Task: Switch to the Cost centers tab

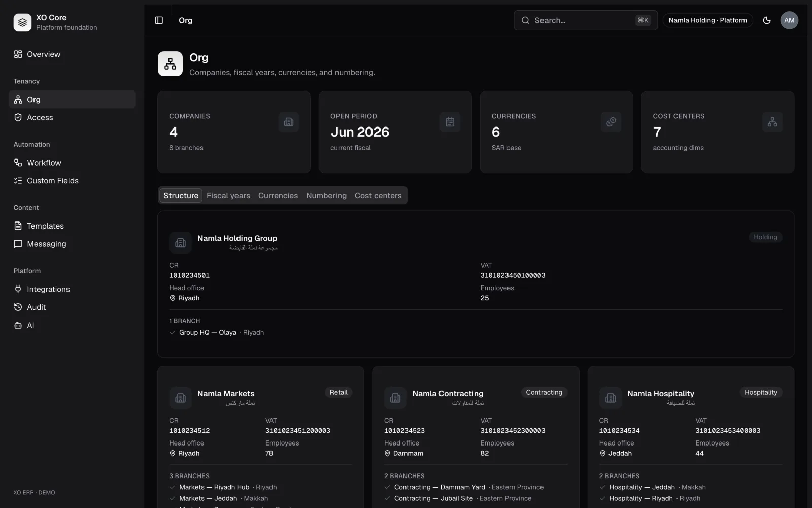Action: (378, 196)
